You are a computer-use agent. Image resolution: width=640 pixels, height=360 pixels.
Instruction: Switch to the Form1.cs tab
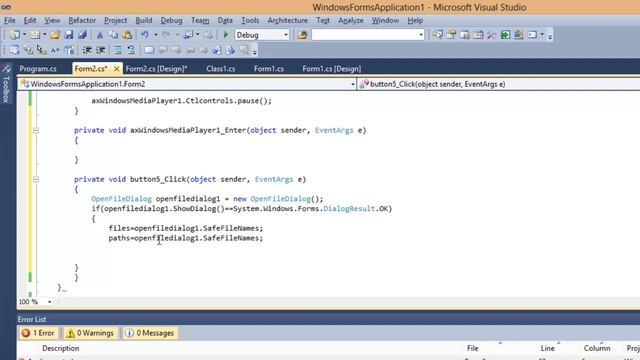269,69
